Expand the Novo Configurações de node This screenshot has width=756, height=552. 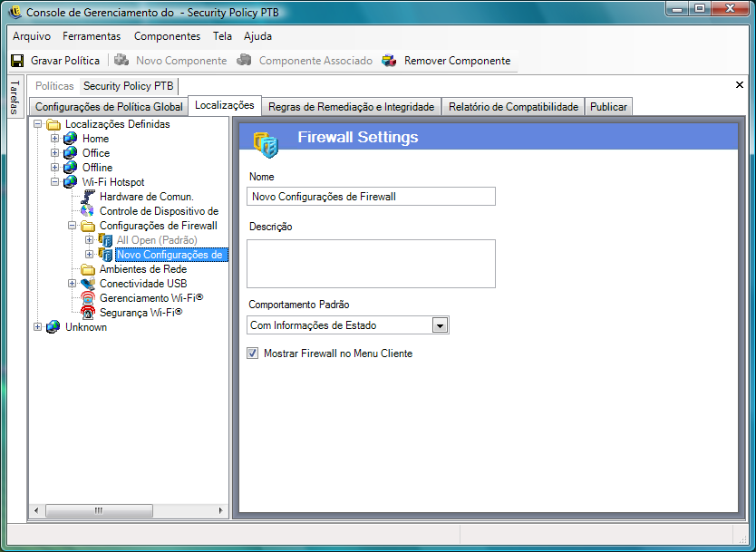pos(90,255)
